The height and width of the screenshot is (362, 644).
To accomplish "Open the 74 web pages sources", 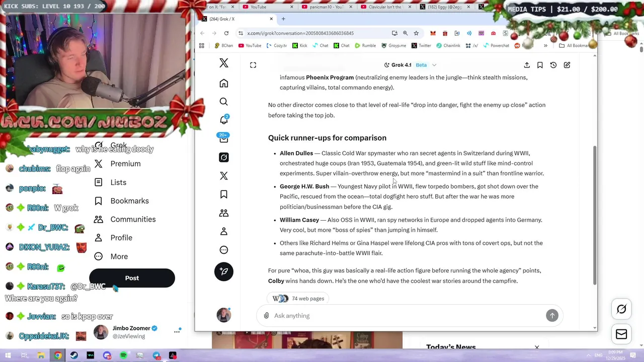I will (x=298, y=299).
